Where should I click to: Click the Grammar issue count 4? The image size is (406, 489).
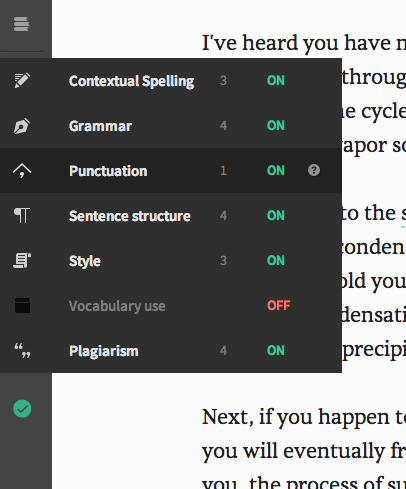pyautogui.click(x=223, y=126)
